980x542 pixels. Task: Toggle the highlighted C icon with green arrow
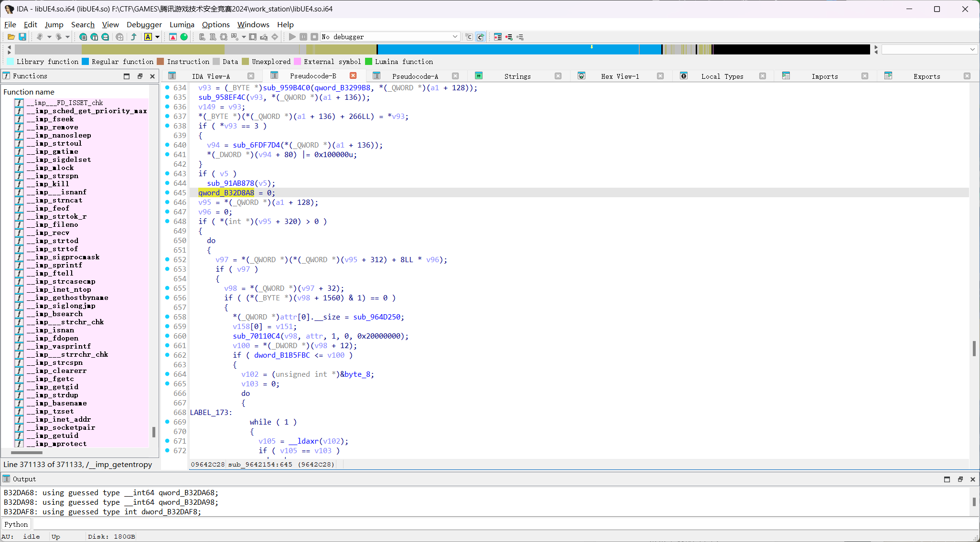tap(480, 37)
